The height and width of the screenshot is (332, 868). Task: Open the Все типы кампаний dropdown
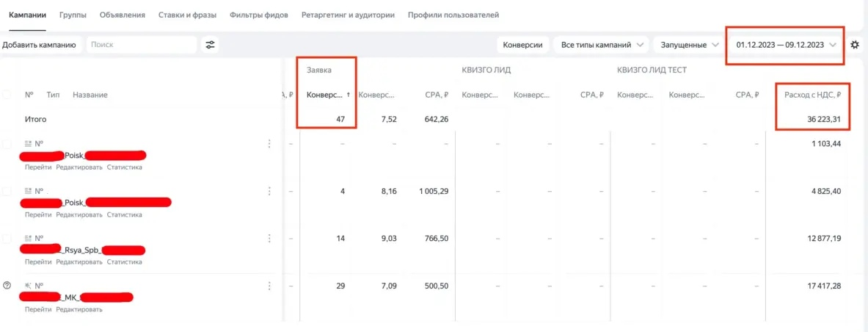point(601,45)
